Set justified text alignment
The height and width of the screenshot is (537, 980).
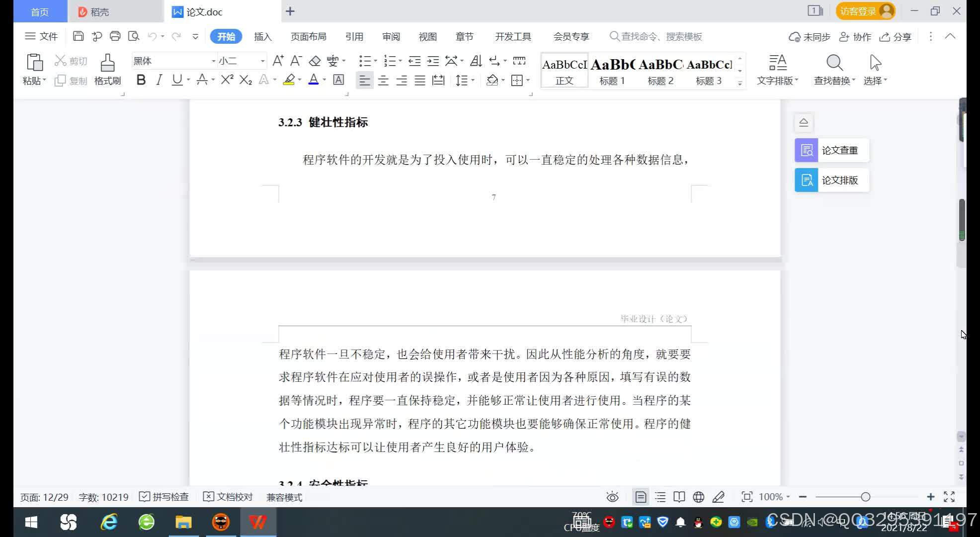point(420,80)
